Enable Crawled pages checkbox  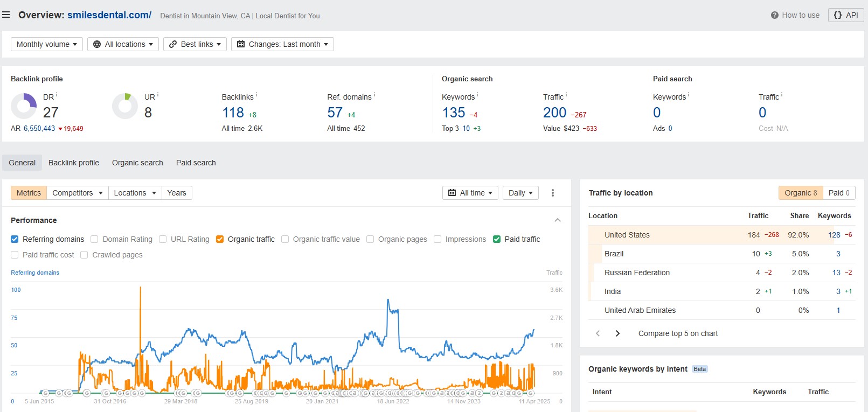[84, 255]
